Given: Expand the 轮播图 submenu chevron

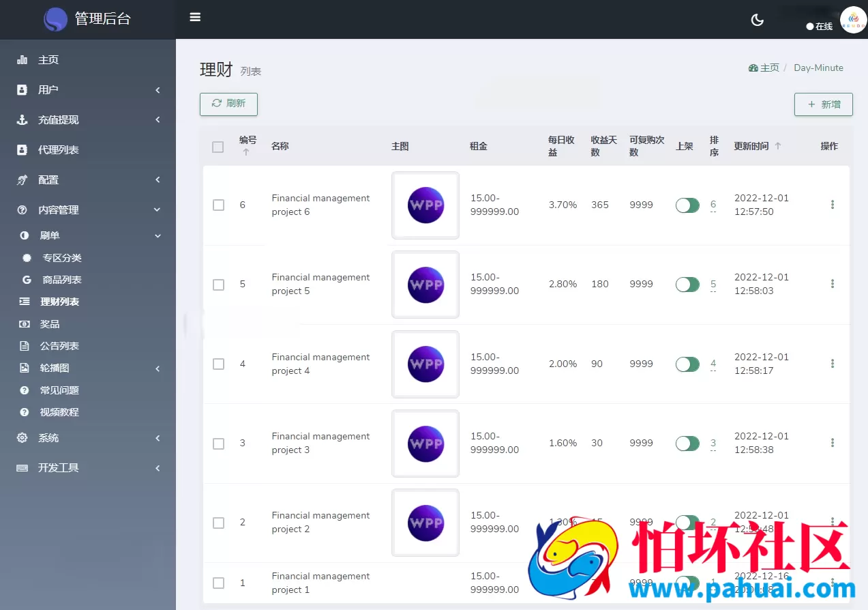Looking at the screenshot, I should click(158, 368).
